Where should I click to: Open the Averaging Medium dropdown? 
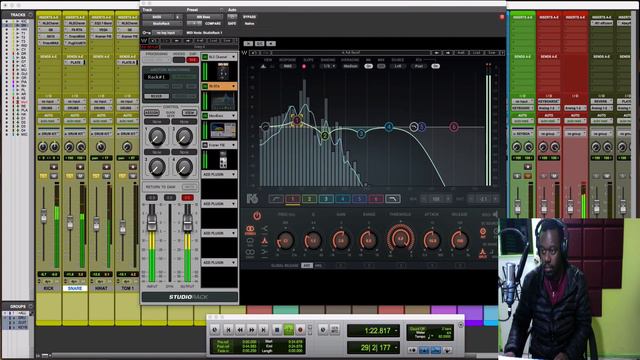[351, 66]
